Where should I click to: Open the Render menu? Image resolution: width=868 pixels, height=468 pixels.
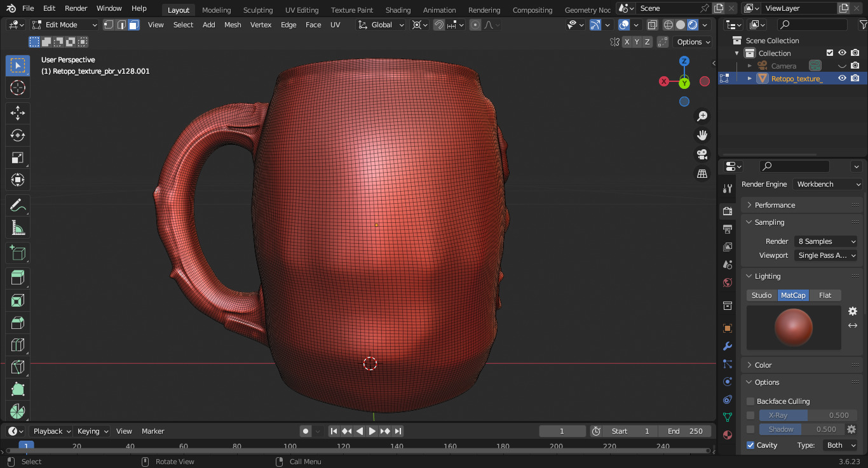(76, 8)
